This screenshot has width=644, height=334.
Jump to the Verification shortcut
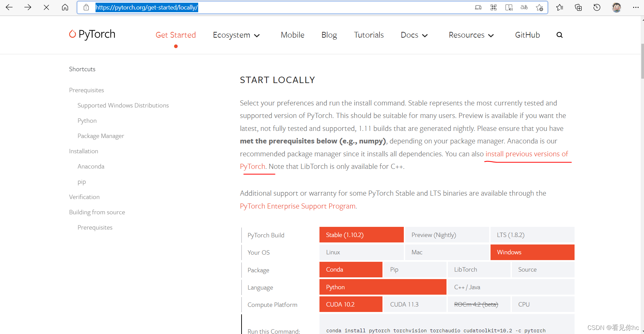84,197
